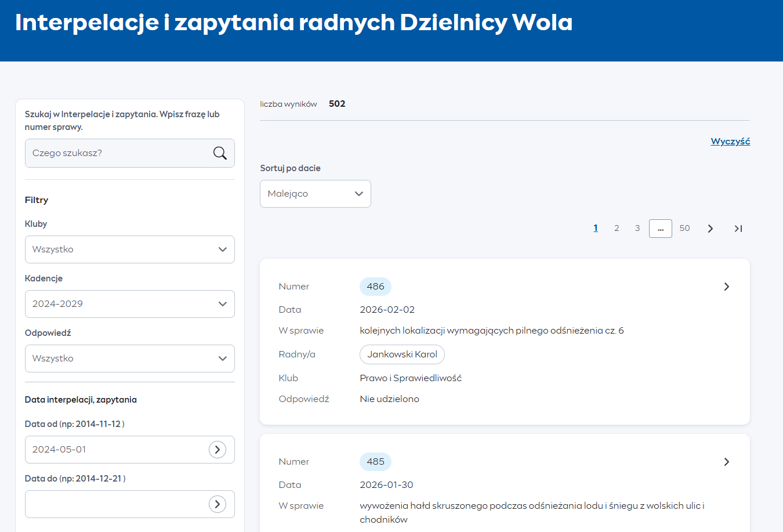Open the Kadencje dropdown showing 2024-2029
This screenshot has width=783, height=532.
click(x=129, y=304)
